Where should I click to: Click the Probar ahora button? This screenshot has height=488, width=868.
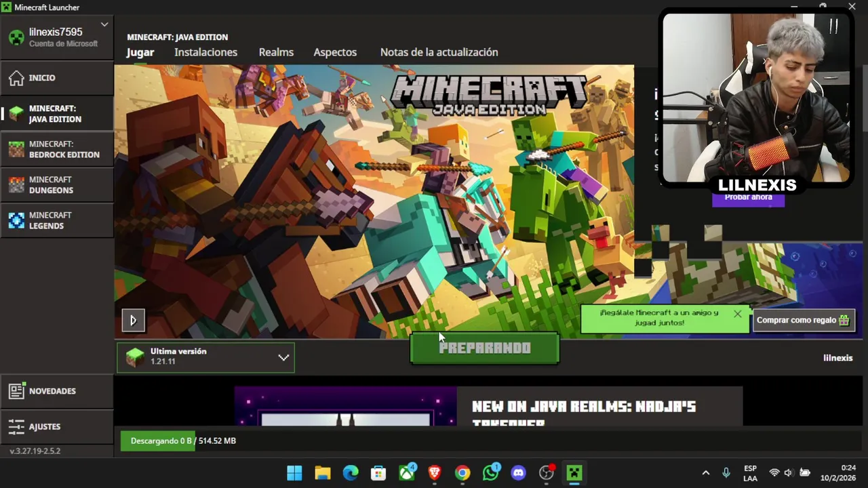tap(748, 198)
